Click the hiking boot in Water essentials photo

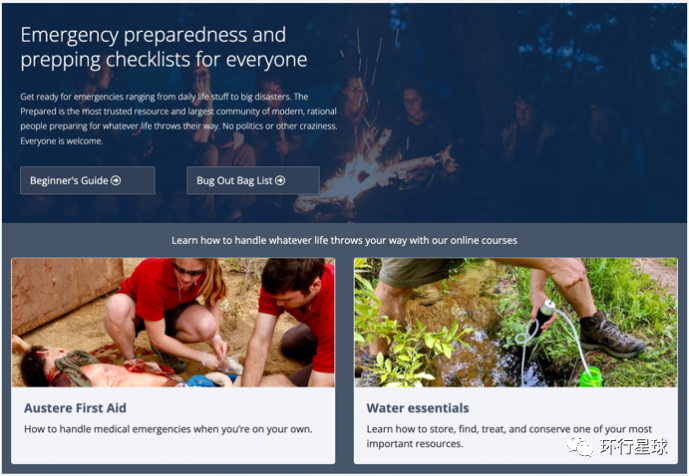(x=612, y=335)
